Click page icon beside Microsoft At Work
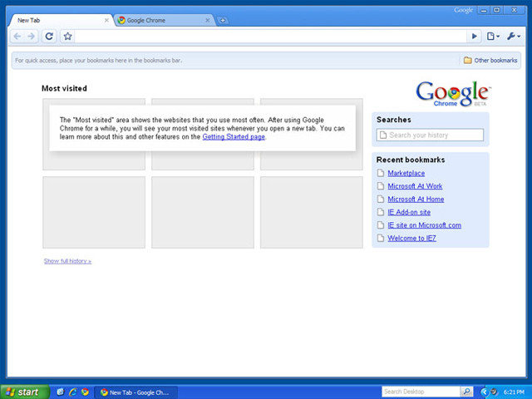The image size is (532, 399). click(x=381, y=186)
